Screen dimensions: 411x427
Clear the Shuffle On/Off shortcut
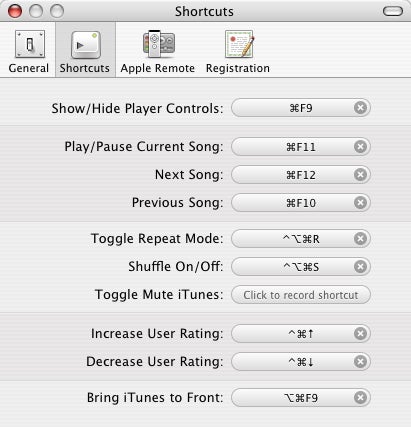360,267
